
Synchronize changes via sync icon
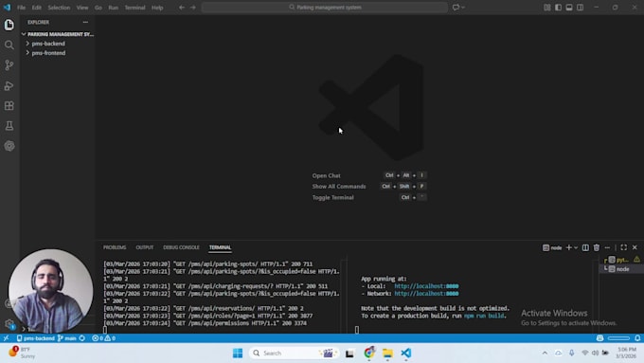coord(82,338)
